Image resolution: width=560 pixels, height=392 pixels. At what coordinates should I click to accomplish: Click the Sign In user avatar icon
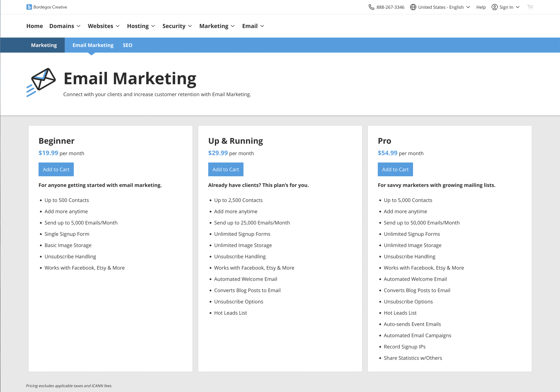(x=494, y=7)
